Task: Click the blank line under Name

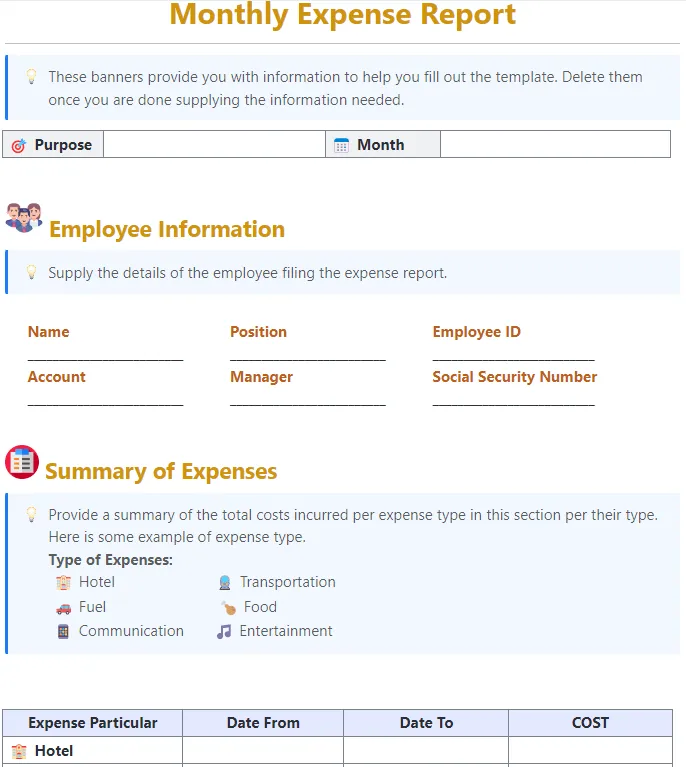Action: pos(106,359)
